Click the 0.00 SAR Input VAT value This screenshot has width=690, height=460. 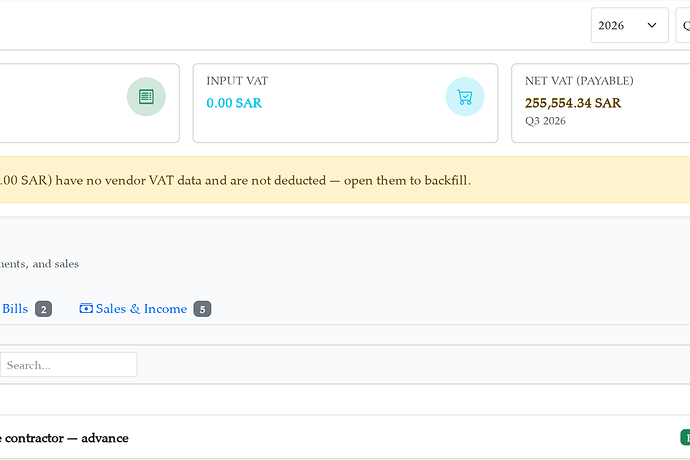tap(234, 103)
